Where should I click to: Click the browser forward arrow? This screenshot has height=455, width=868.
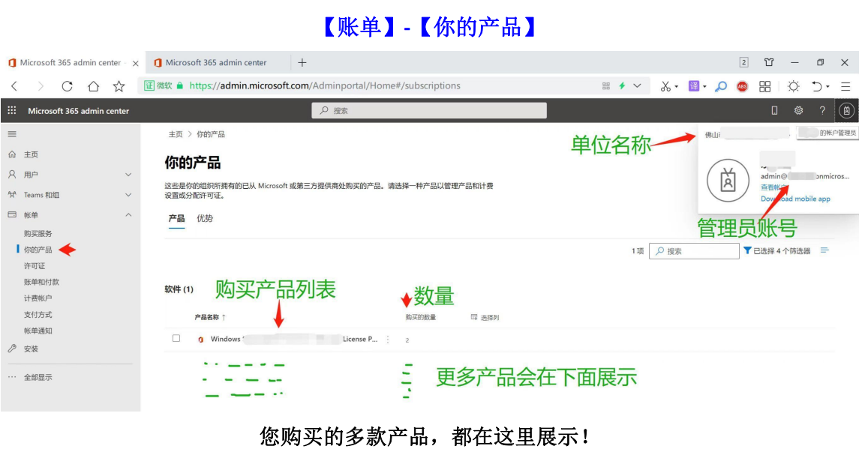pos(41,86)
